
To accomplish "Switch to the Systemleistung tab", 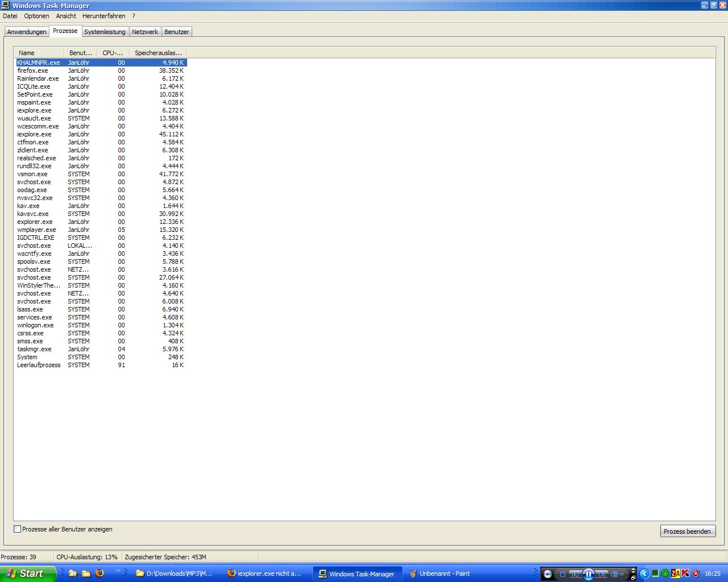I will click(105, 32).
